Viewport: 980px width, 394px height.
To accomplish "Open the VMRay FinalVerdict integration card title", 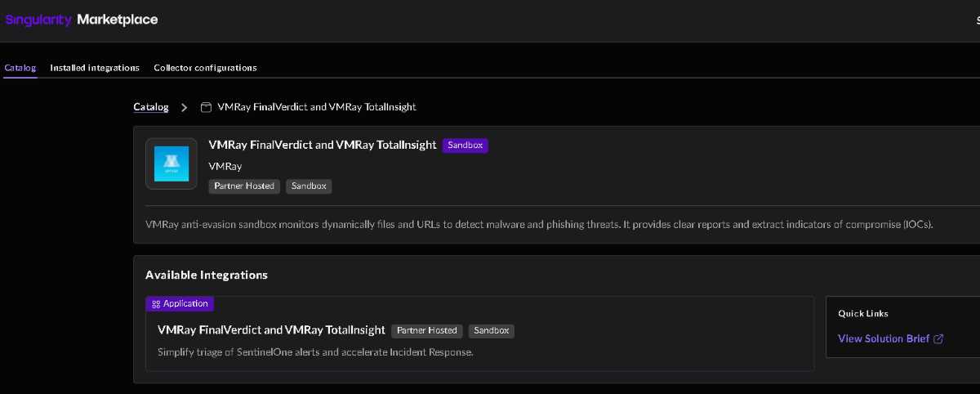I will click(x=271, y=330).
